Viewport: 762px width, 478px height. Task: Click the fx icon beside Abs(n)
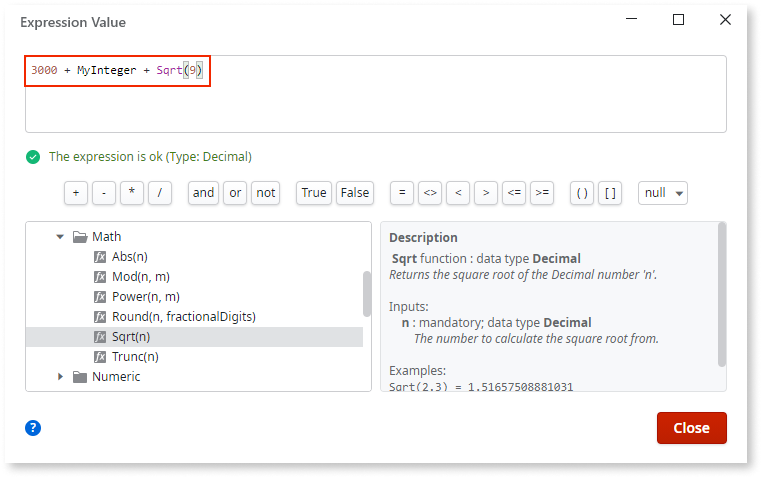tap(100, 256)
